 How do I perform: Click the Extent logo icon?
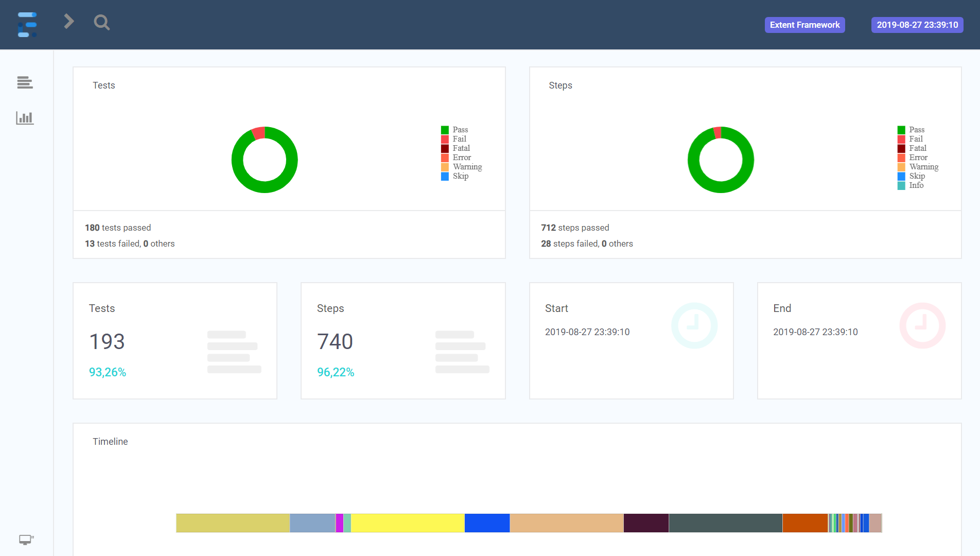point(27,24)
